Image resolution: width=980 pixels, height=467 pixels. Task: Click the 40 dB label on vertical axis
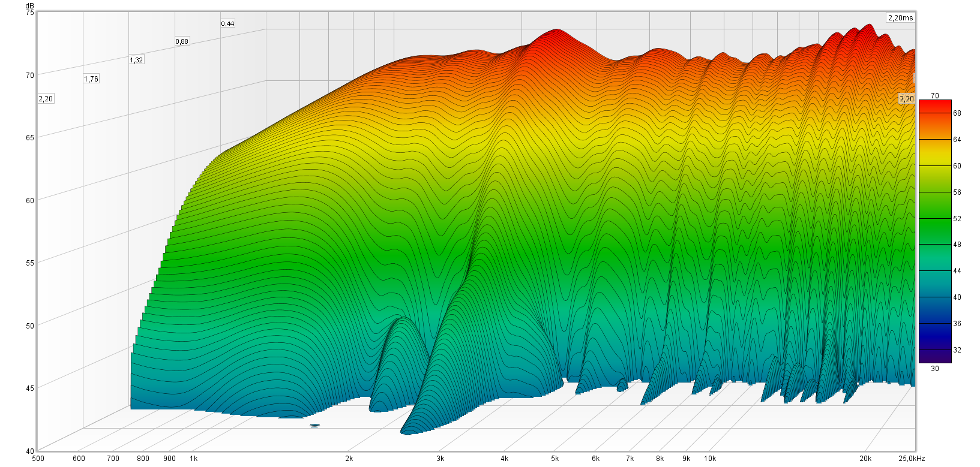tap(30, 451)
